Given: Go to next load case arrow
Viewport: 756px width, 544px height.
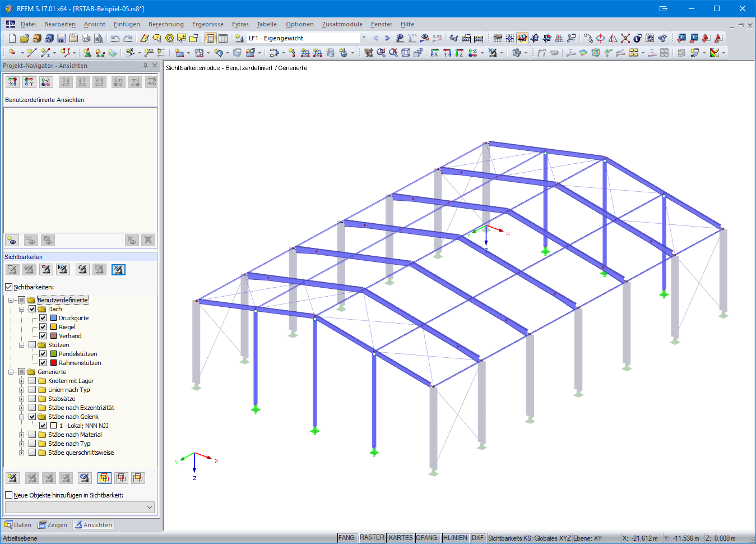Looking at the screenshot, I should pos(387,38).
